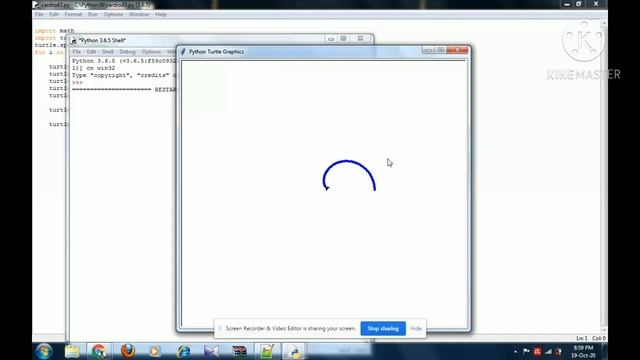Screen dimensions: 640x360
Task: Open Firefox from the taskbar
Action: 128,351
